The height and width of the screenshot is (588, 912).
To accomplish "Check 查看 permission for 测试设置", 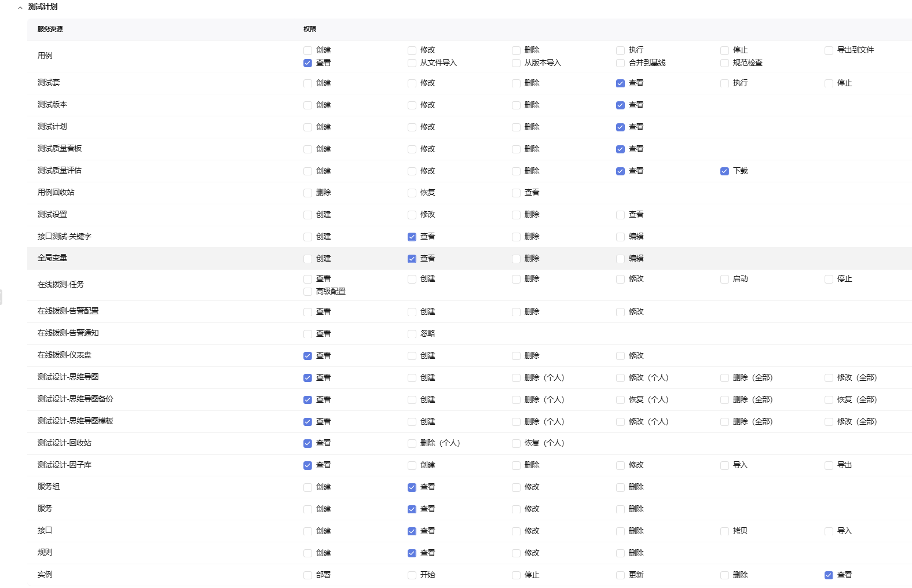I will tap(620, 215).
